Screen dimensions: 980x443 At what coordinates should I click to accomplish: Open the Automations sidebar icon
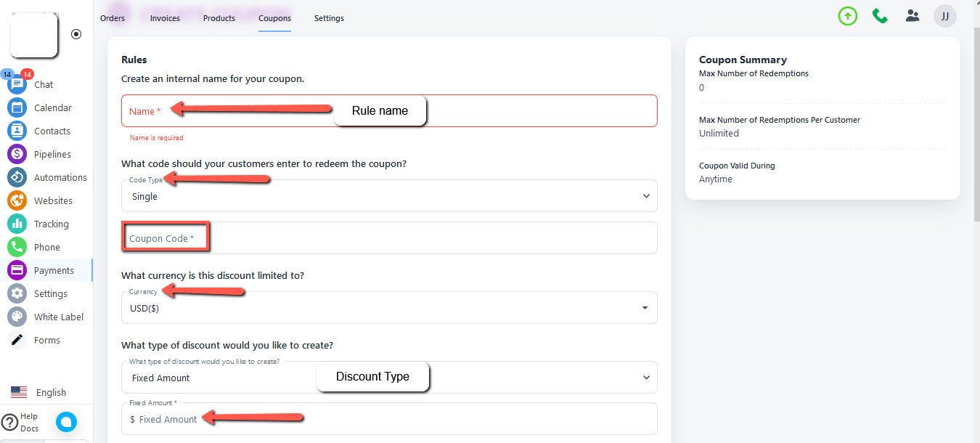coord(17,178)
